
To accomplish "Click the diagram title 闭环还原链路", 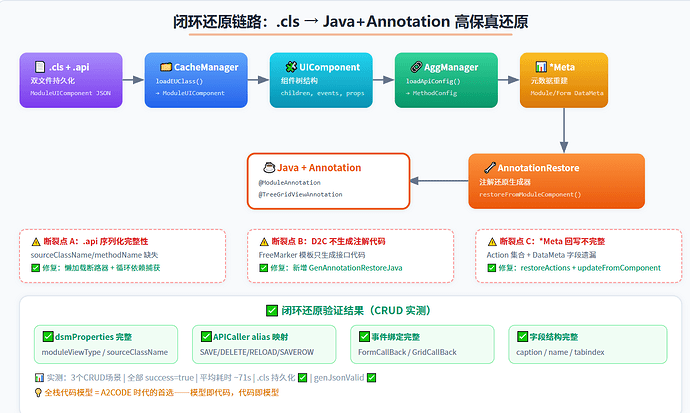I will click(351, 22).
